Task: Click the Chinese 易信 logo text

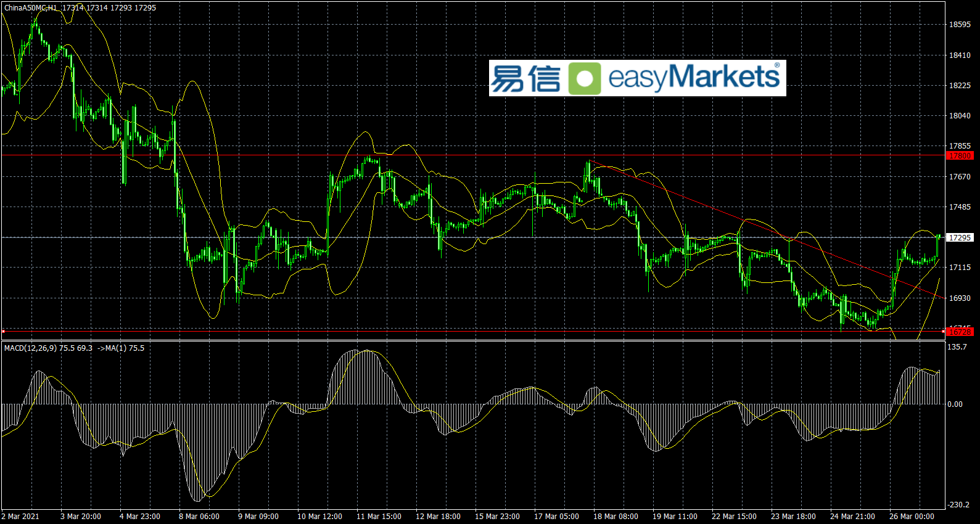Action: click(x=525, y=78)
